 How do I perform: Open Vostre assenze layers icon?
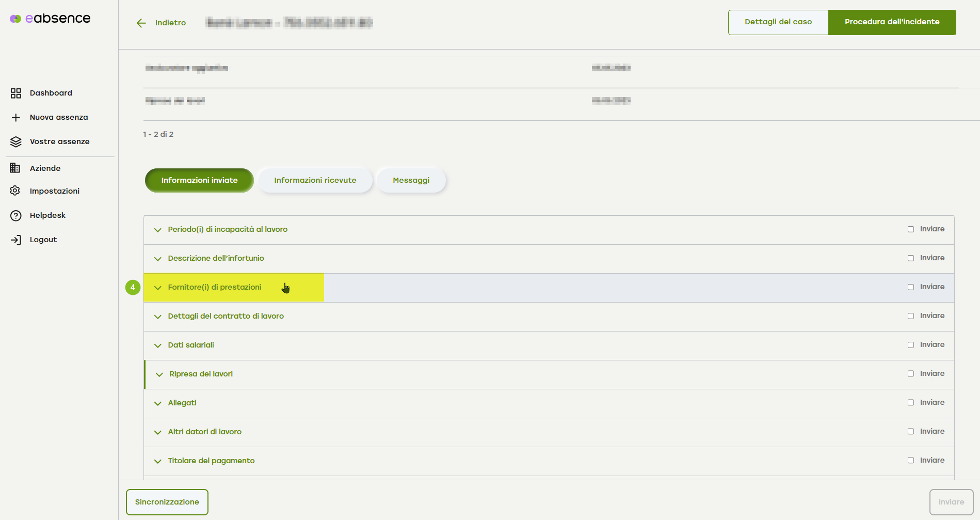point(16,142)
